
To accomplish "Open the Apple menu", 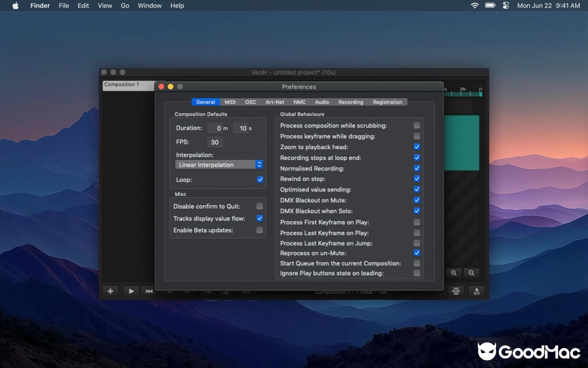I will pyautogui.click(x=15, y=6).
